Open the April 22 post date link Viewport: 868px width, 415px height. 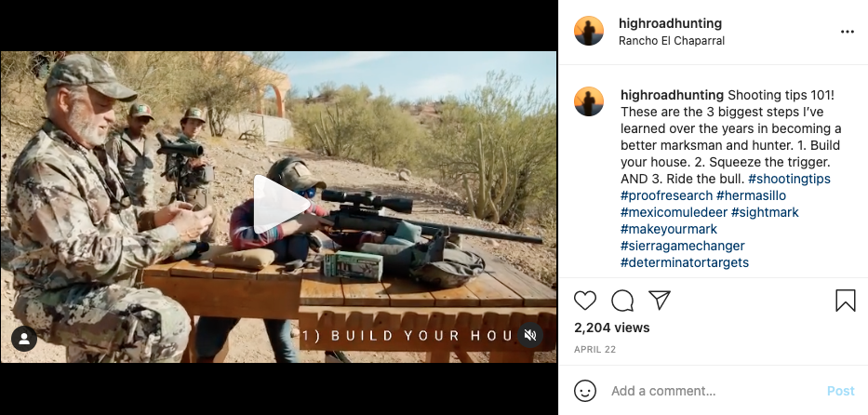tap(594, 349)
